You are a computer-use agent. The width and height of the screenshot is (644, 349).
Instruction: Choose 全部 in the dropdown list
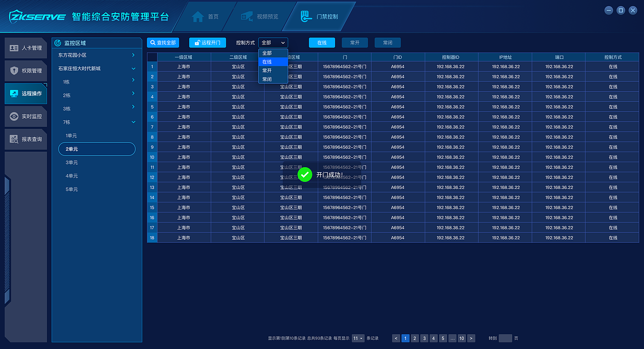(273, 53)
